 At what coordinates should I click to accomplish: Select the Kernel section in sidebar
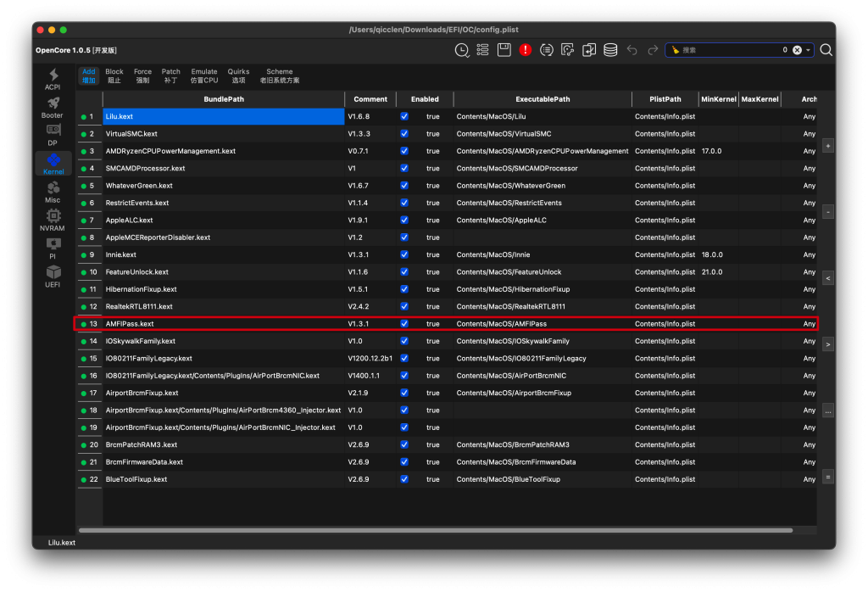pyautogui.click(x=53, y=165)
